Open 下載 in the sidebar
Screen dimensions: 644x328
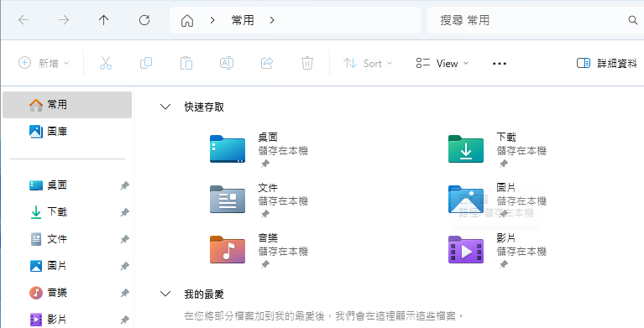tap(57, 212)
